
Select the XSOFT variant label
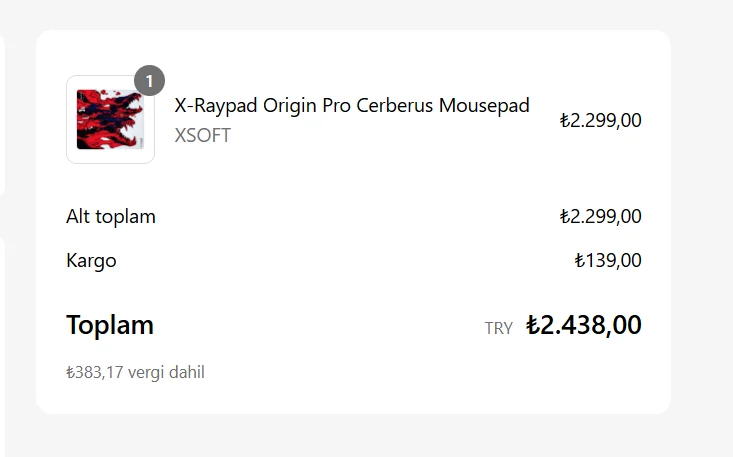(202, 135)
